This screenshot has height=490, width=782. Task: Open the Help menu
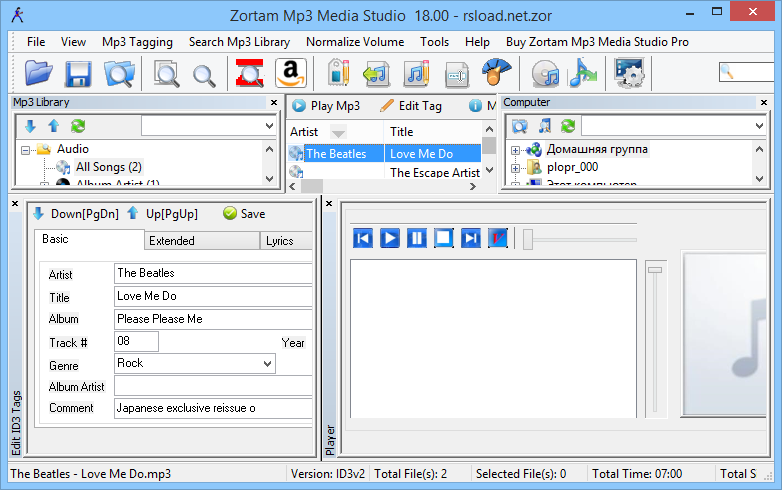coord(477,42)
